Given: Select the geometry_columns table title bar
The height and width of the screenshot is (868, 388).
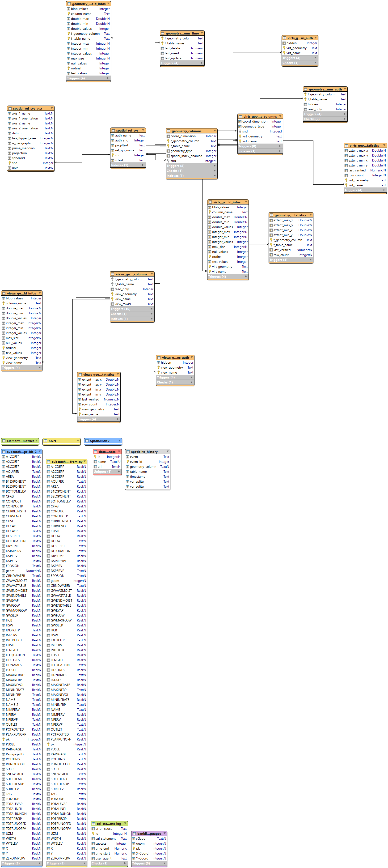Looking at the screenshot, I should (x=192, y=131).
